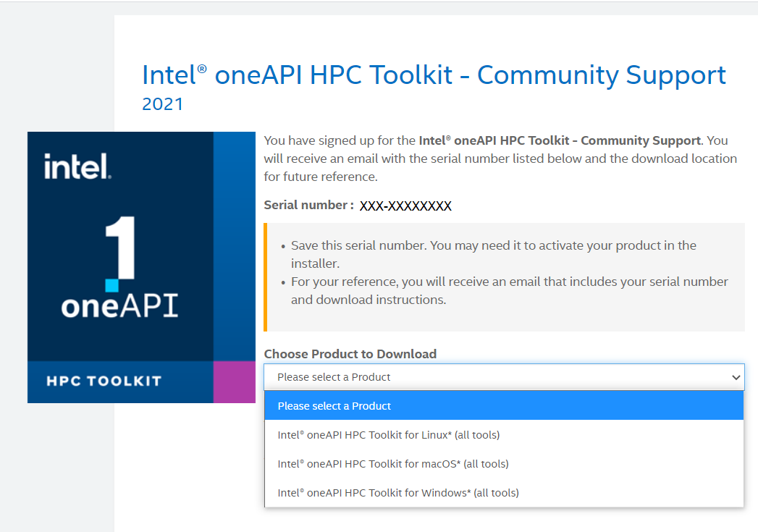This screenshot has height=532, width=758.
Task: Click the dropdown chevron arrow for product selection
Action: pos(736,377)
